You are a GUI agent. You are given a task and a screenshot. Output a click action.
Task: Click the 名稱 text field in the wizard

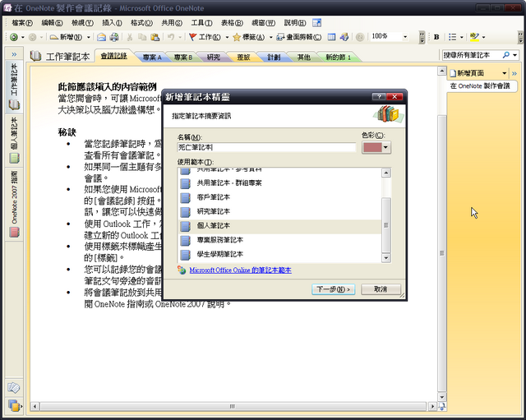[x=266, y=147]
